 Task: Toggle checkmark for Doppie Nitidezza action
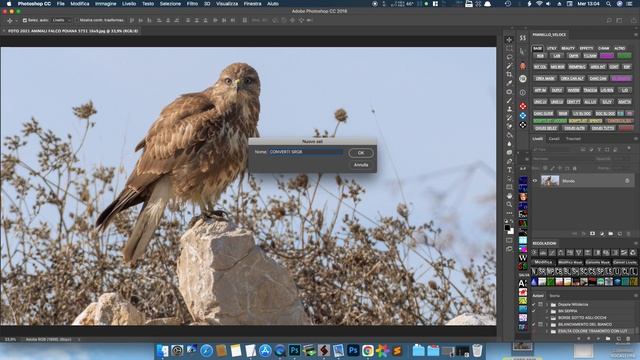tap(533, 304)
